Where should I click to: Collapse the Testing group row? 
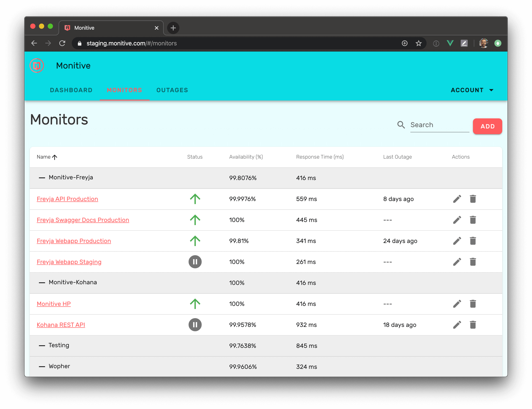(42, 345)
